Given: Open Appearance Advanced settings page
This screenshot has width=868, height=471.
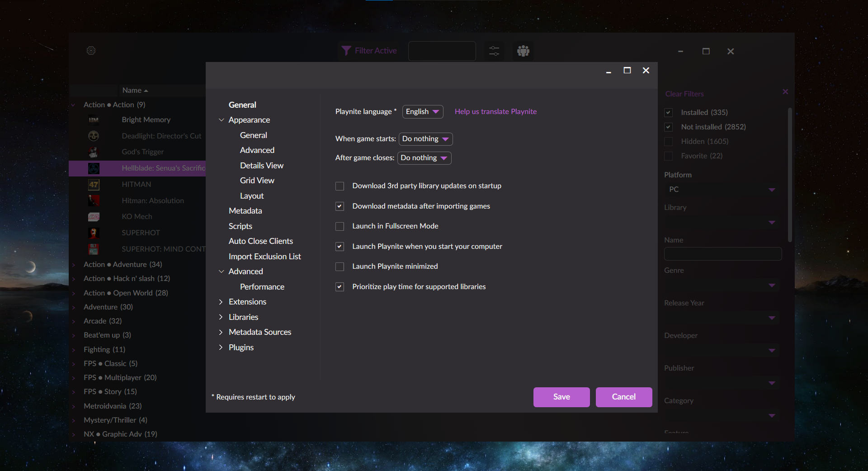Looking at the screenshot, I should pyautogui.click(x=257, y=150).
